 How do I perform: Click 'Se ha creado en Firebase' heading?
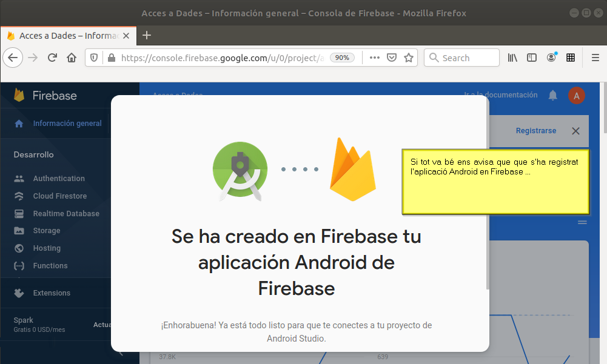click(x=296, y=262)
